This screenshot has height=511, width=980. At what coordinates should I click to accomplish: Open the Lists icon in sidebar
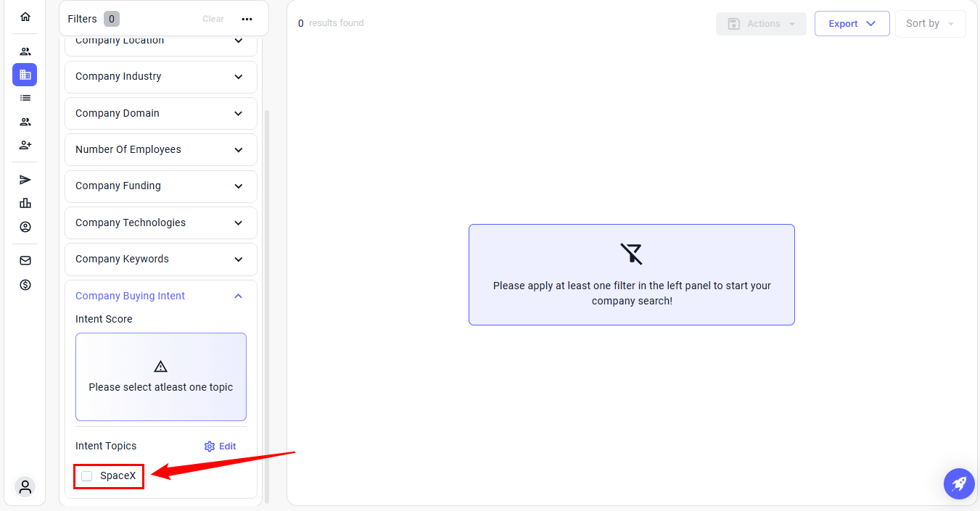coord(25,98)
